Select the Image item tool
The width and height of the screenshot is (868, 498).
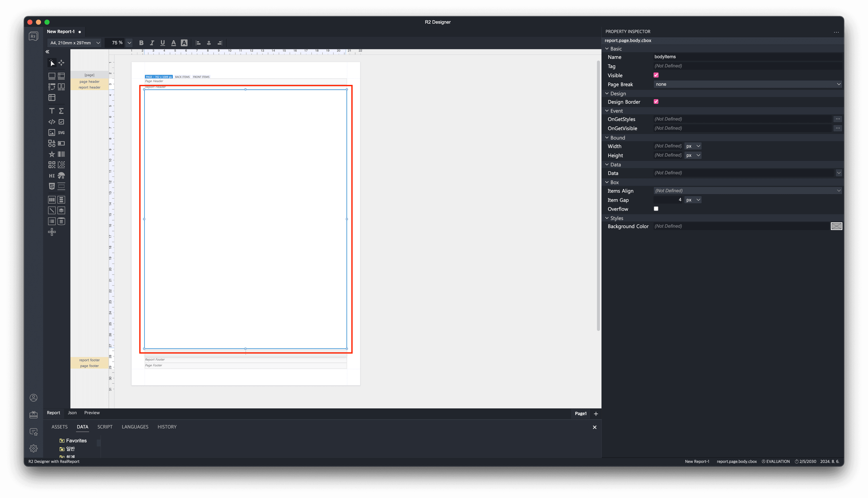(x=52, y=133)
